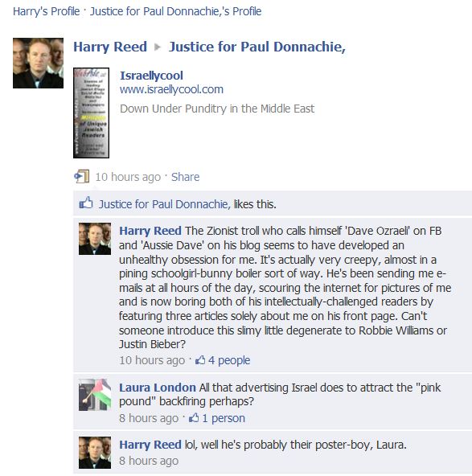This screenshot has height=476, width=472.
Task: Open Justice for Paul Donnachie, in likes line
Action: 165,204
